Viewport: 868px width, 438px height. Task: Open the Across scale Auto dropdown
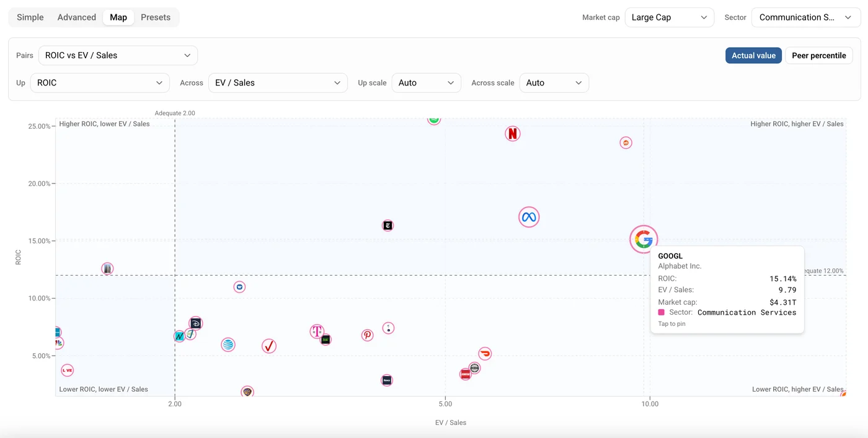(554, 82)
